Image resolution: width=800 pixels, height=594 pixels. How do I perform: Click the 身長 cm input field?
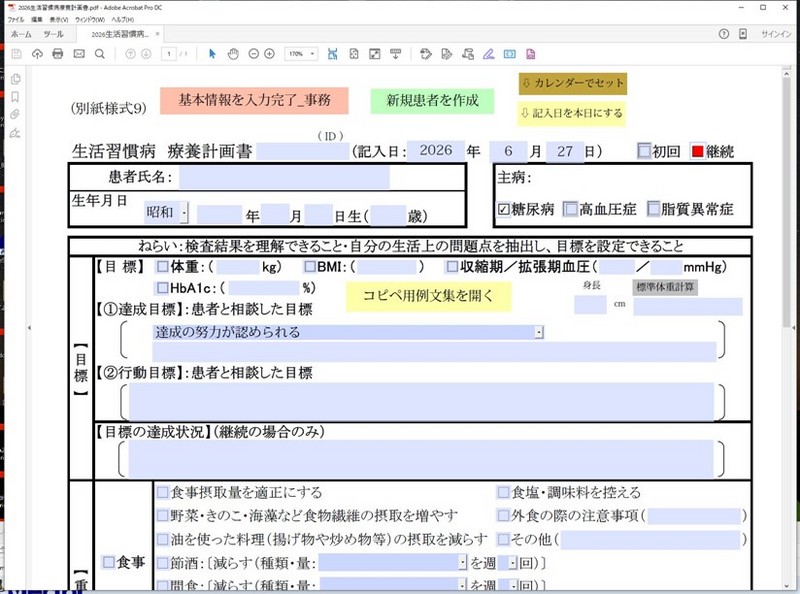[x=590, y=305]
